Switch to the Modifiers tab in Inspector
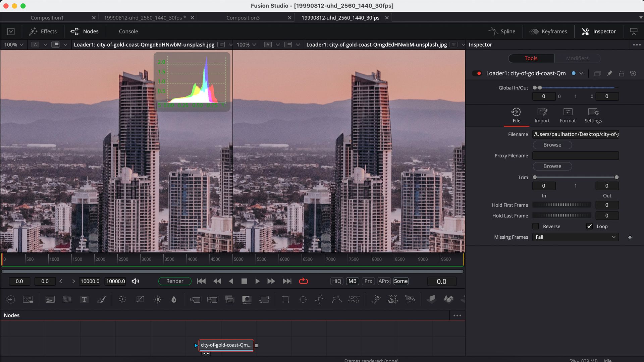644x362 pixels. (577, 58)
